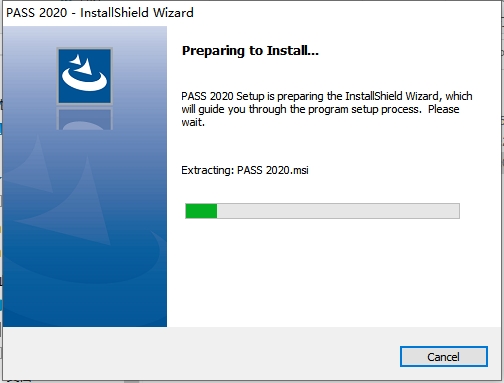The image size is (504, 383).
Task: Click the PASS 2020 - InstallShield Wizard title bar
Action: [x=252, y=13]
